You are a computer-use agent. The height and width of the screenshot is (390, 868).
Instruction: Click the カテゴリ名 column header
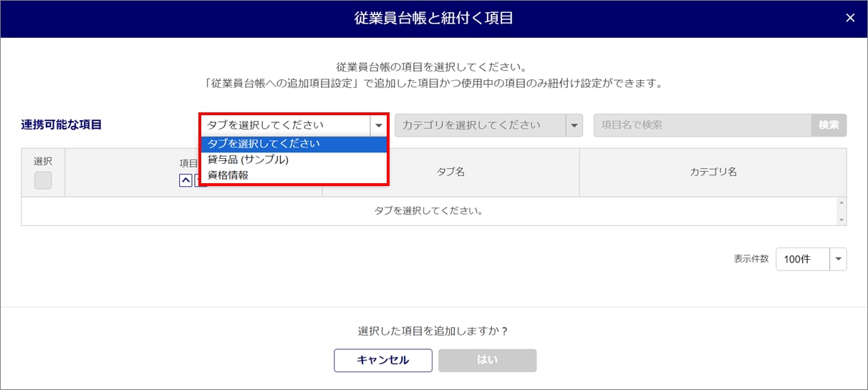coord(713,172)
